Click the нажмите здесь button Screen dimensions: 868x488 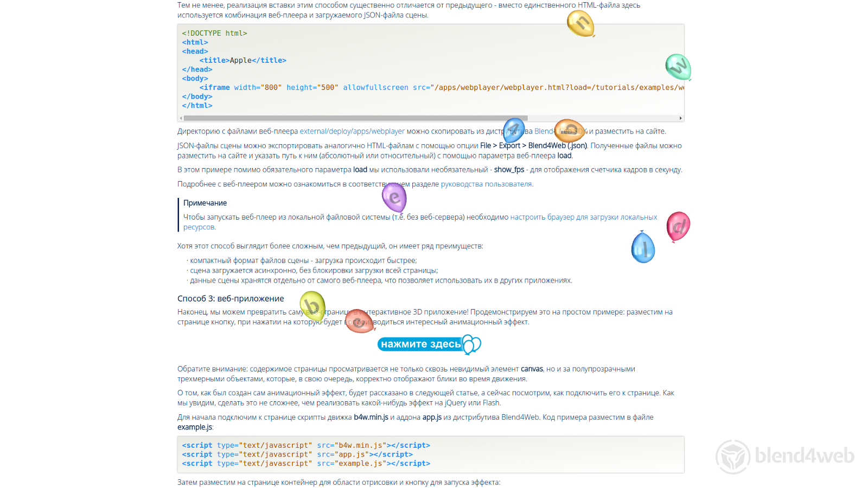pos(429,344)
